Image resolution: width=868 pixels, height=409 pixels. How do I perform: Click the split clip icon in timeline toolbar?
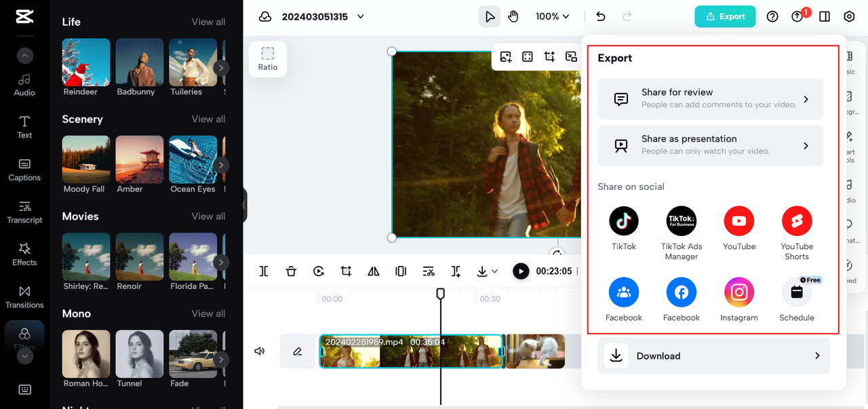pos(264,271)
